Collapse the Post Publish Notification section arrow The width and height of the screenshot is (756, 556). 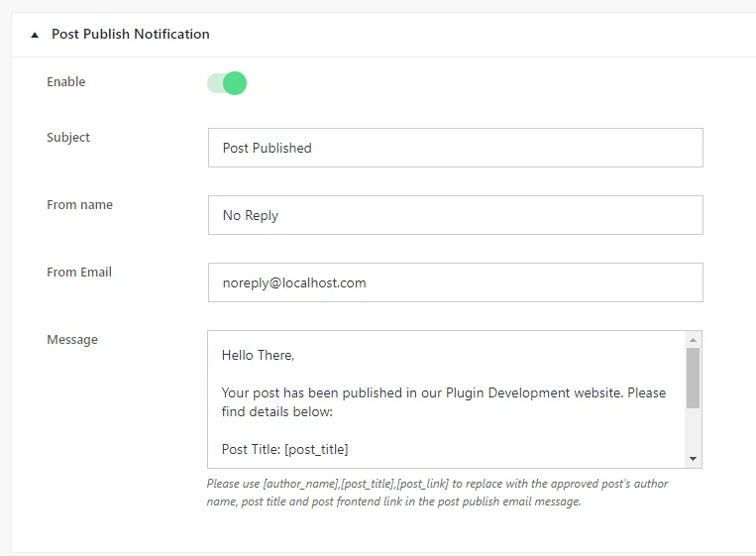(35, 35)
